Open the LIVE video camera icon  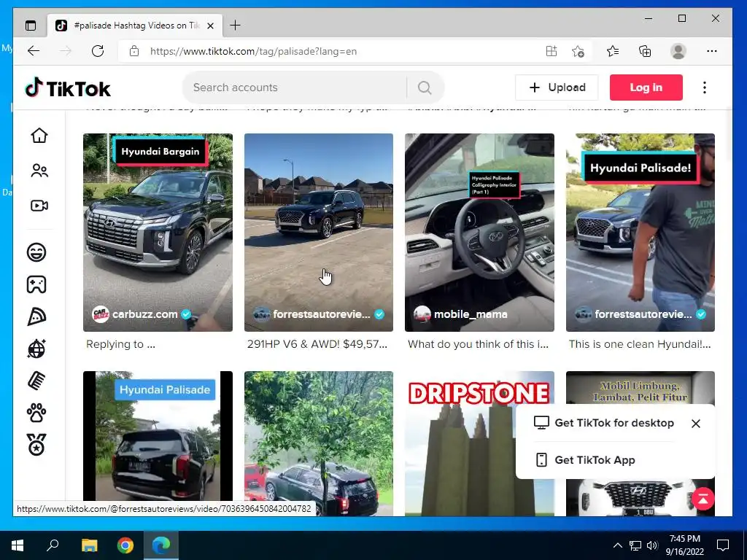(39, 206)
